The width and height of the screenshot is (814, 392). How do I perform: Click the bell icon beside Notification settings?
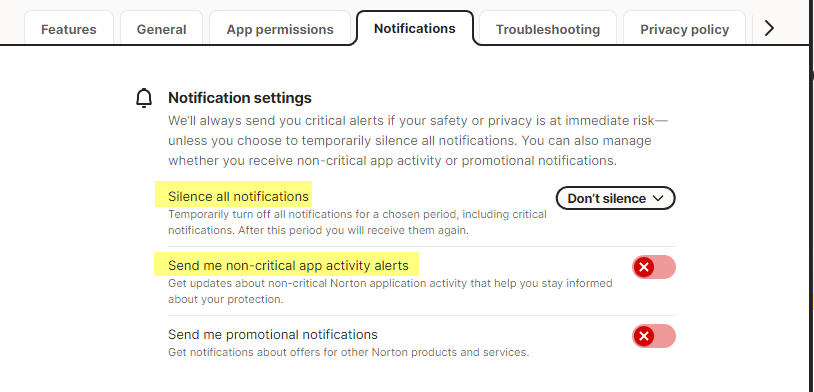144,98
